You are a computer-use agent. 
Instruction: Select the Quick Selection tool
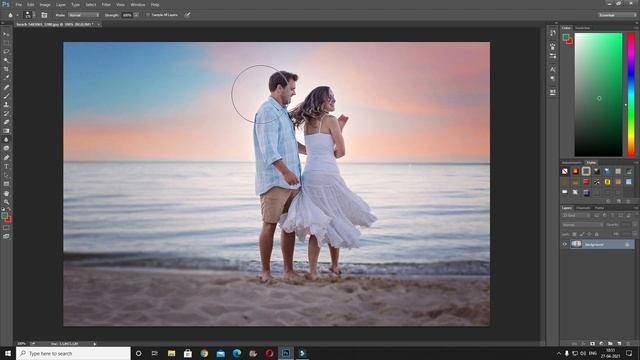(6, 60)
